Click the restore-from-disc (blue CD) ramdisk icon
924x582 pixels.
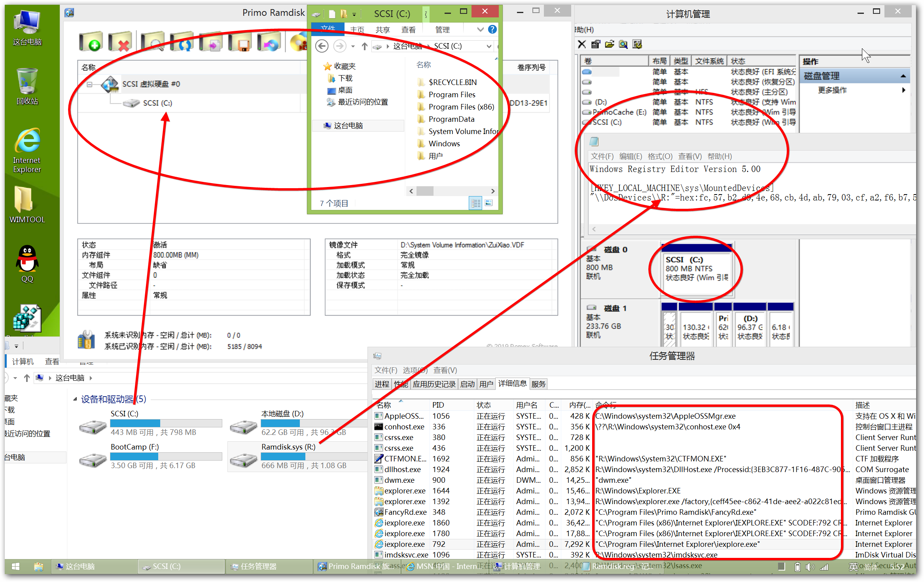tap(269, 42)
